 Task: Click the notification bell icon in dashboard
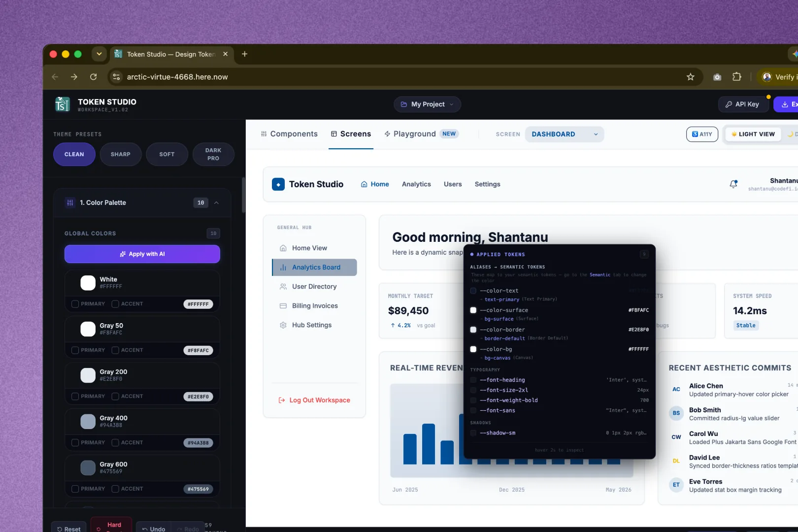pos(733,184)
